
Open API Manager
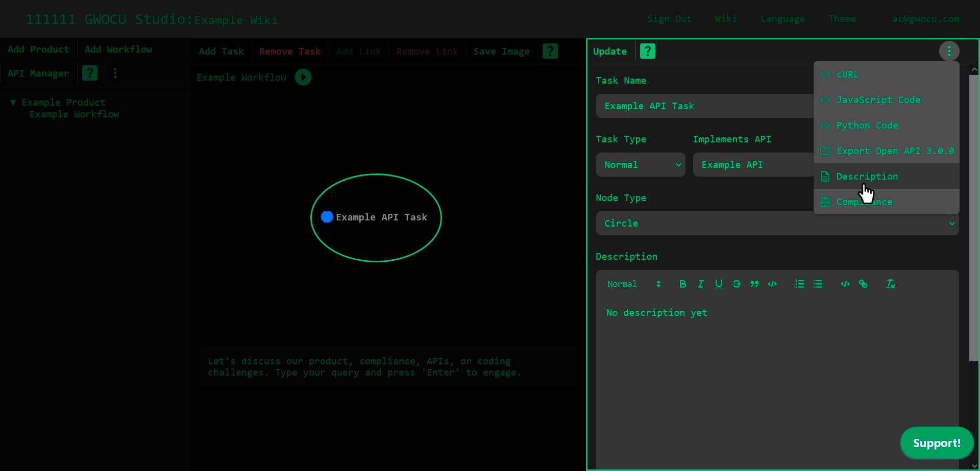tap(38, 73)
